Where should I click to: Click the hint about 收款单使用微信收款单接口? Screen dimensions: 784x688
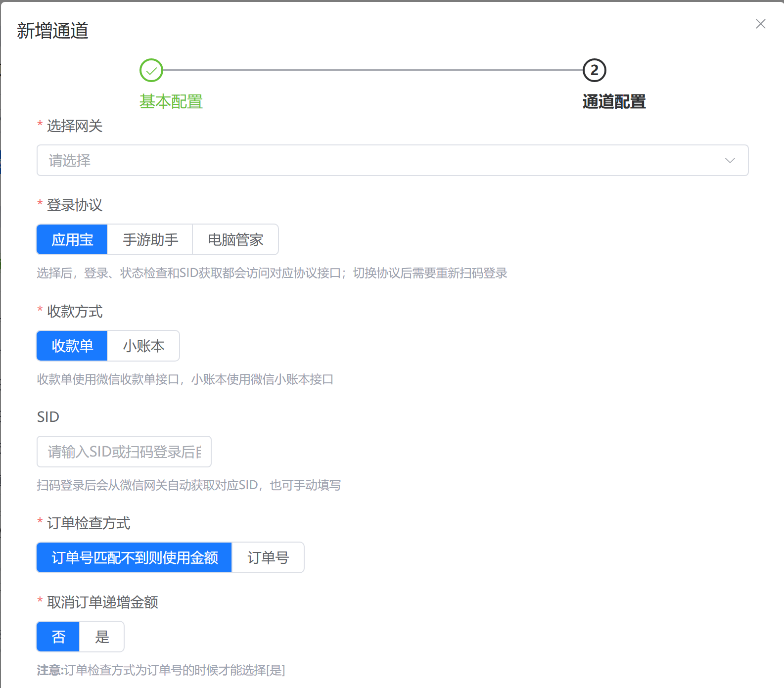pos(185,379)
